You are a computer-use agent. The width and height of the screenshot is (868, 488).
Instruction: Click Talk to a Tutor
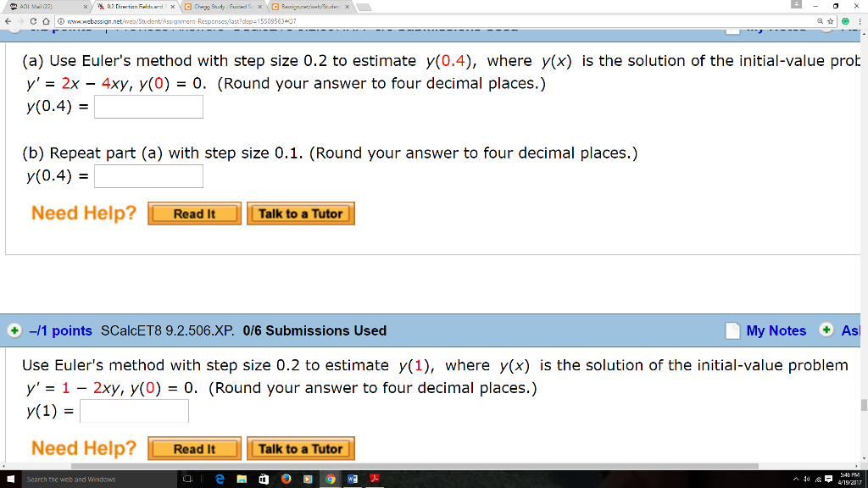[300, 213]
